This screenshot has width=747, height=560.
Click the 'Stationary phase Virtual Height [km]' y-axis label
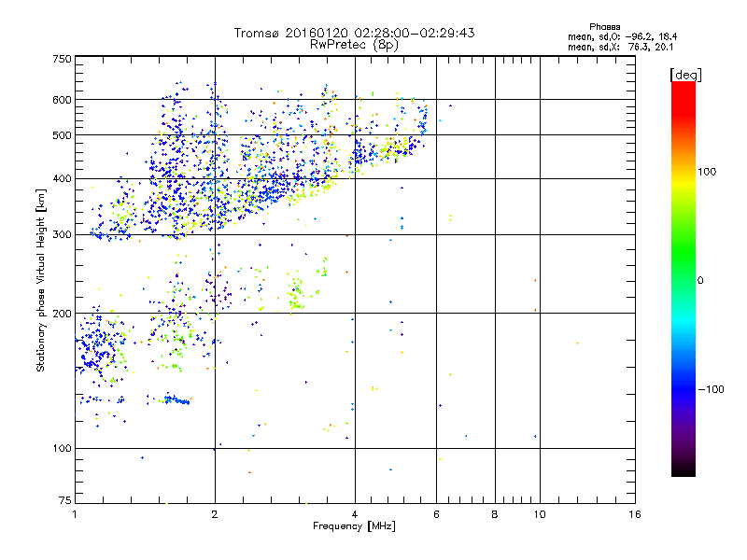(x=41, y=280)
